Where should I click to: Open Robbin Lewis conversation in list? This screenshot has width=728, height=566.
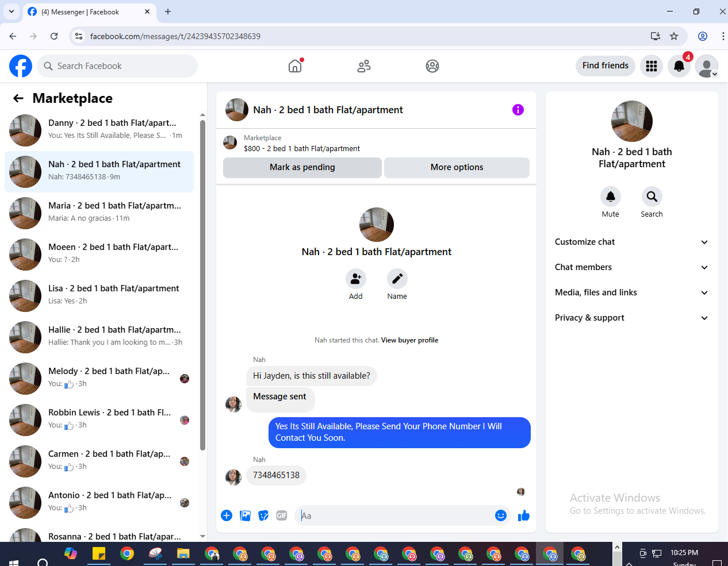pos(99,420)
